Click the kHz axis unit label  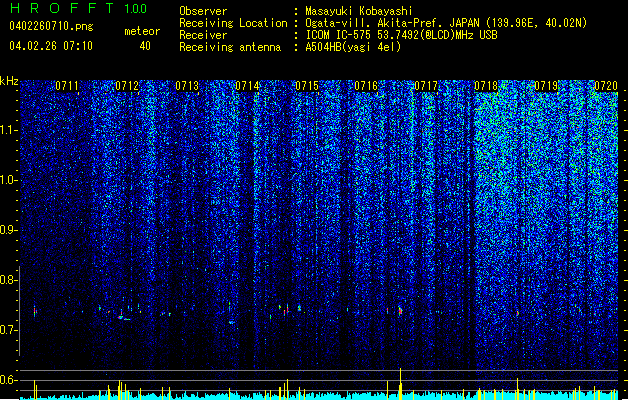[9, 81]
